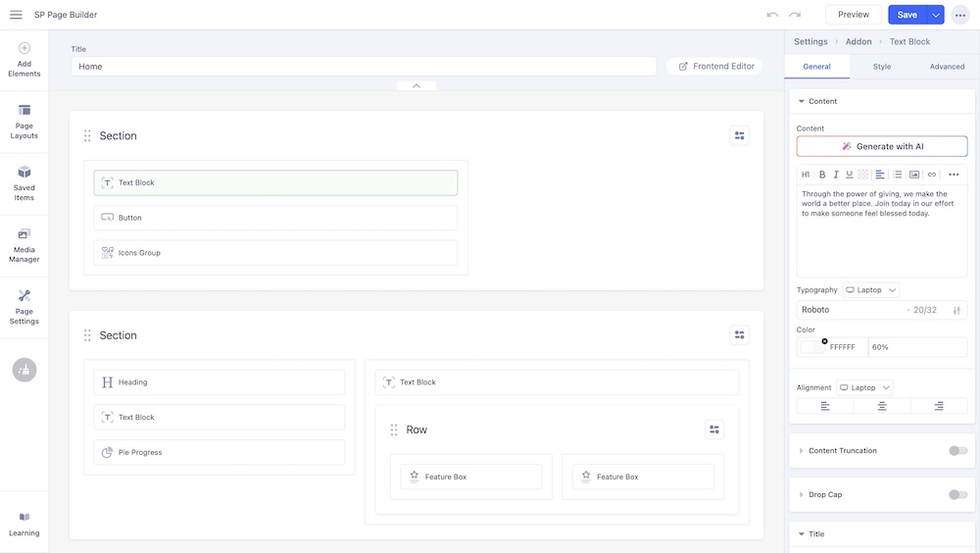Go to Settings in the breadcrumb

(x=810, y=41)
